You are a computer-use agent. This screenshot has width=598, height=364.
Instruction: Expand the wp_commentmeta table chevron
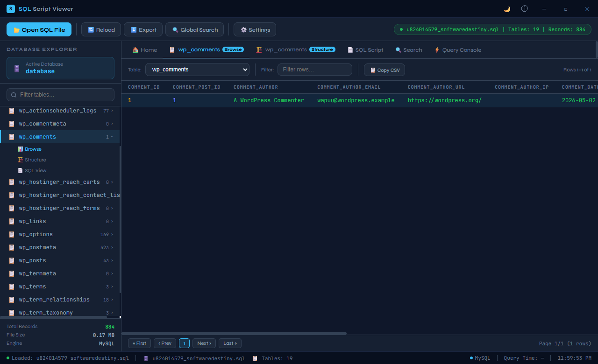point(112,124)
